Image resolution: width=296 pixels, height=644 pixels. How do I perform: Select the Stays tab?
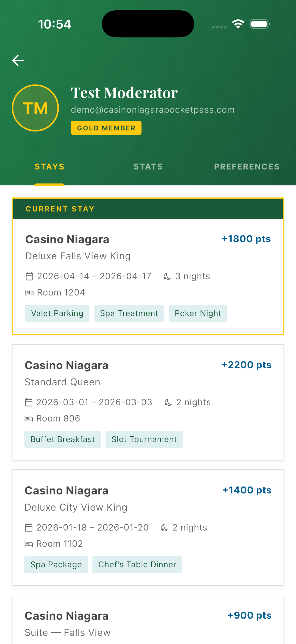pos(50,167)
